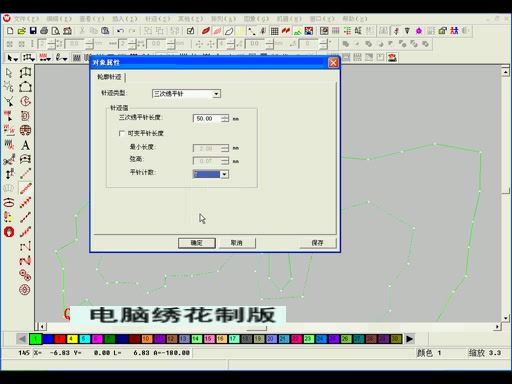Expand the 平针计数 dropdown arrow
This screenshot has height=384, width=512.
(224, 174)
